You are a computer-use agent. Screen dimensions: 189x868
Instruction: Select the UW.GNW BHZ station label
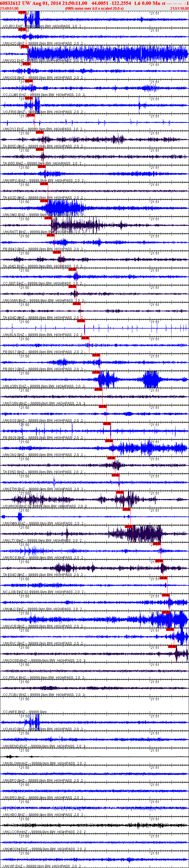42,301
